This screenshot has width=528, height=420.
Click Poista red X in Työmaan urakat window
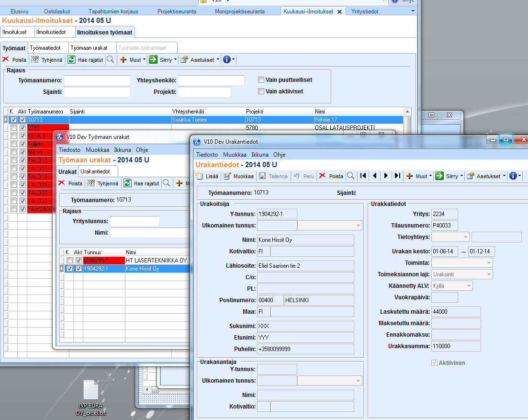pos(62,183)
